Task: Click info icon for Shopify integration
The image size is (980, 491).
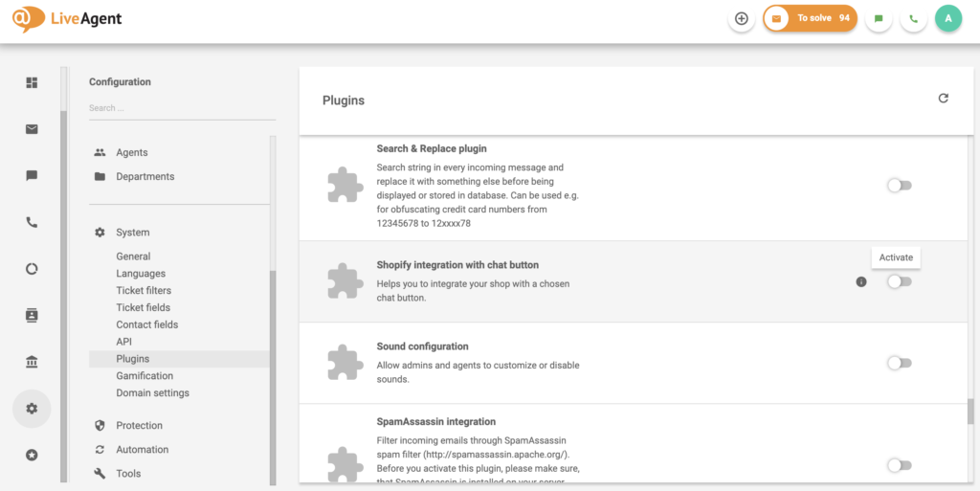Action: coord(861,281)
